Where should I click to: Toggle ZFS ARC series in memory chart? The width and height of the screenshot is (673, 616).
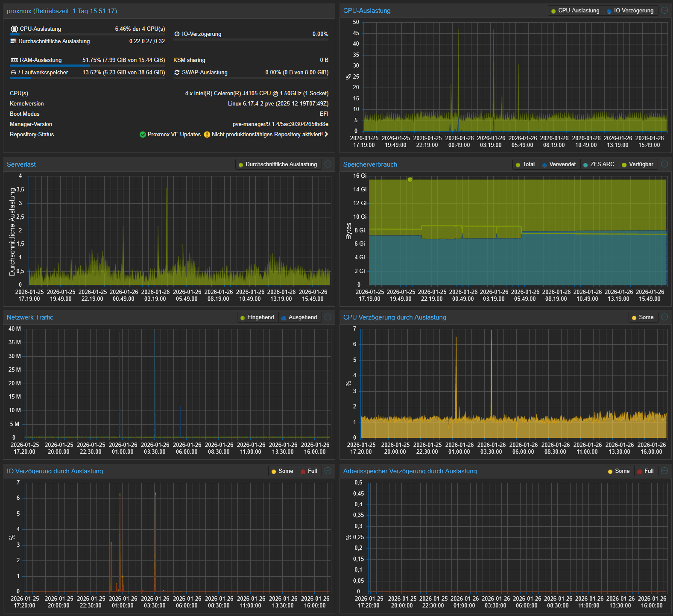tap(599, 164)
